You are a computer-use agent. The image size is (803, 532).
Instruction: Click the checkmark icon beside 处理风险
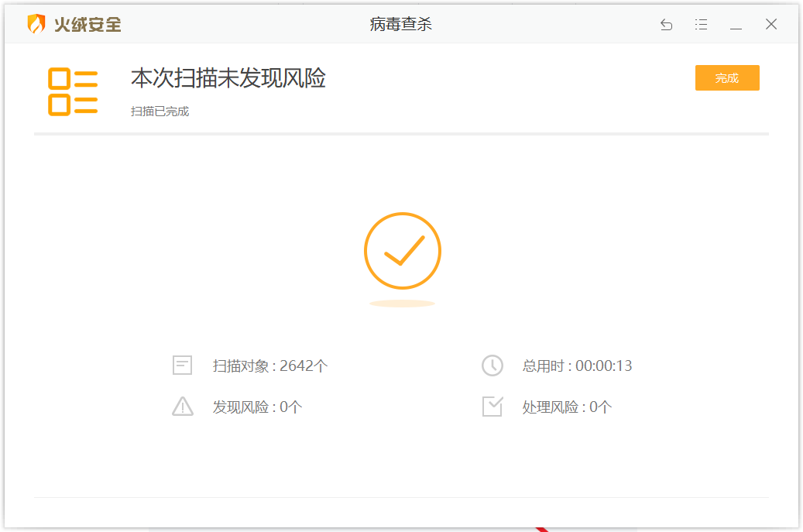(x=492, y=406)
